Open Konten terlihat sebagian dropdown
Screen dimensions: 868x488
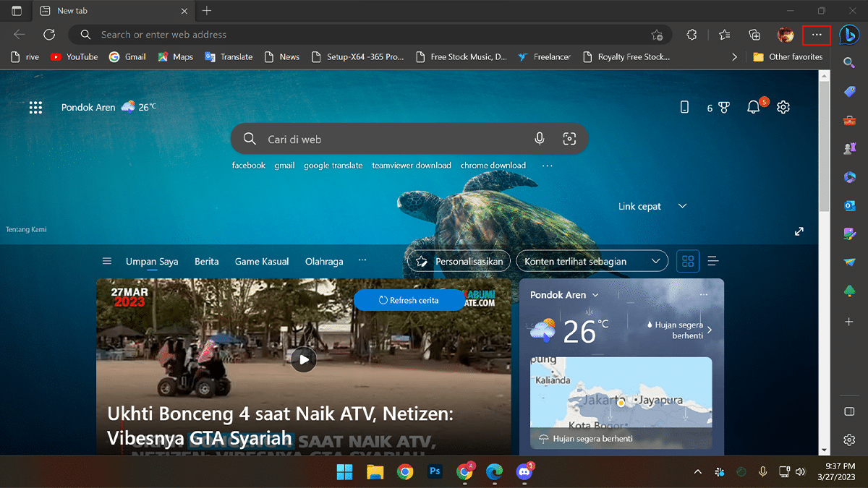point(592,261)
